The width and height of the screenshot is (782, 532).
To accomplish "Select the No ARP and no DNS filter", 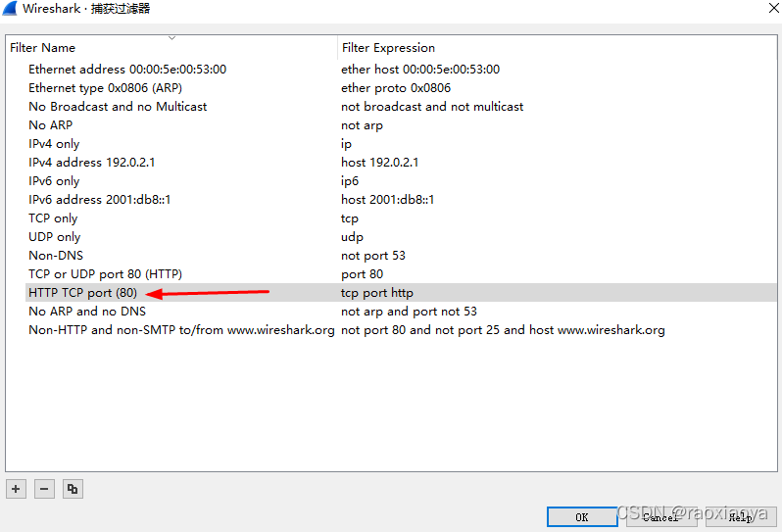I will click(x=87, y=312).
